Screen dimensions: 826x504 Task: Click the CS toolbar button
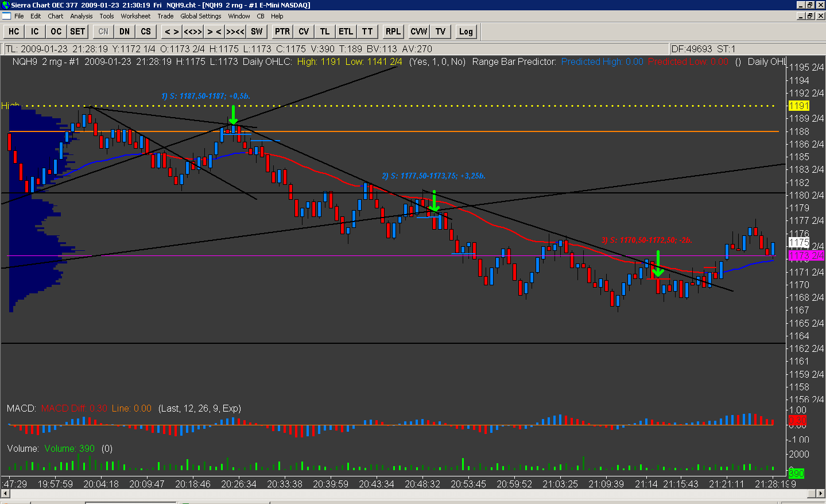tap(146, 32)
